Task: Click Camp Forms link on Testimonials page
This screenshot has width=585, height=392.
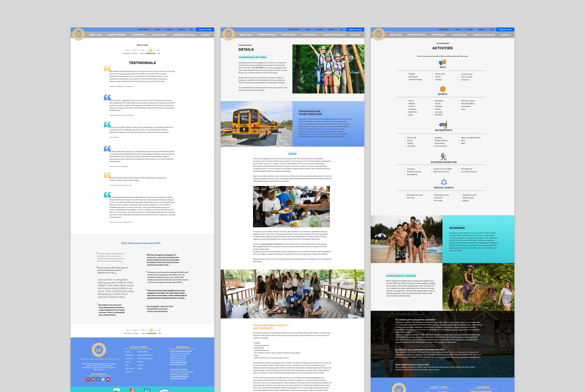Action: point(143,29)
